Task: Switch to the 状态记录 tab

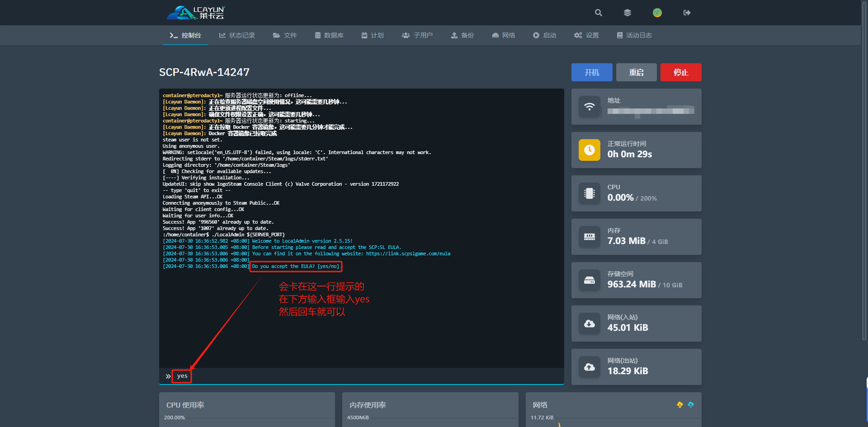Action: 237,35
